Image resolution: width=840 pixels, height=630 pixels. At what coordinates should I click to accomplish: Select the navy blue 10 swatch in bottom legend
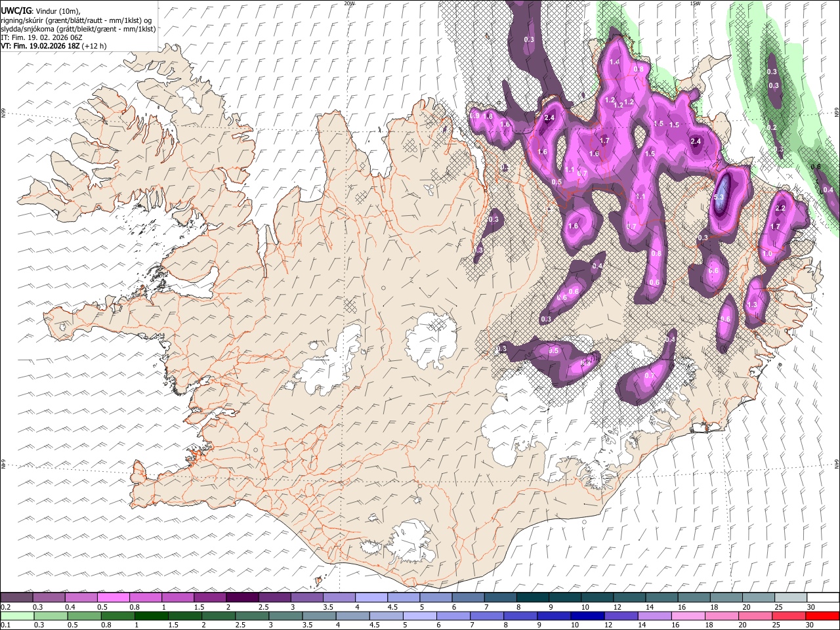tap(587, 616)
